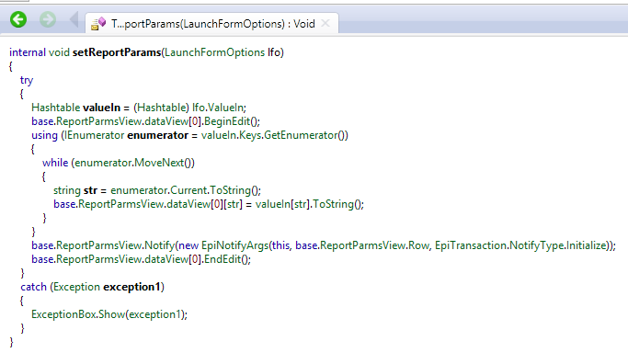Click the bold exception1 variable declaration

pyautogui.click(x=131, y=287)
